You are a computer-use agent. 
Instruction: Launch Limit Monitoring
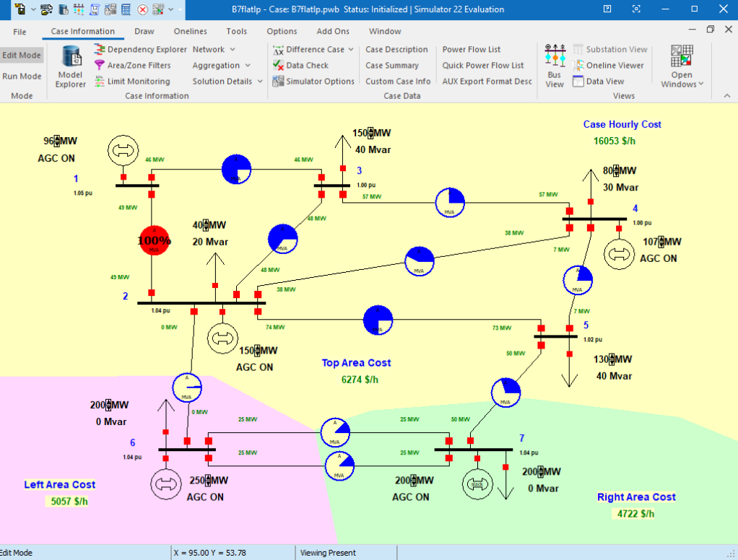pyautogui.click(x=100, y=82)
